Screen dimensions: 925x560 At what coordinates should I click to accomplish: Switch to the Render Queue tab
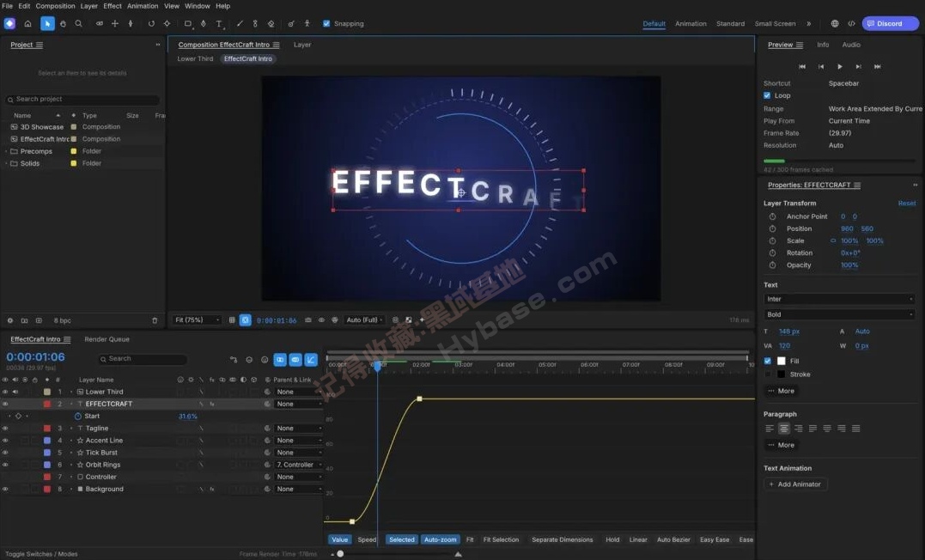(x=106, y=339)
